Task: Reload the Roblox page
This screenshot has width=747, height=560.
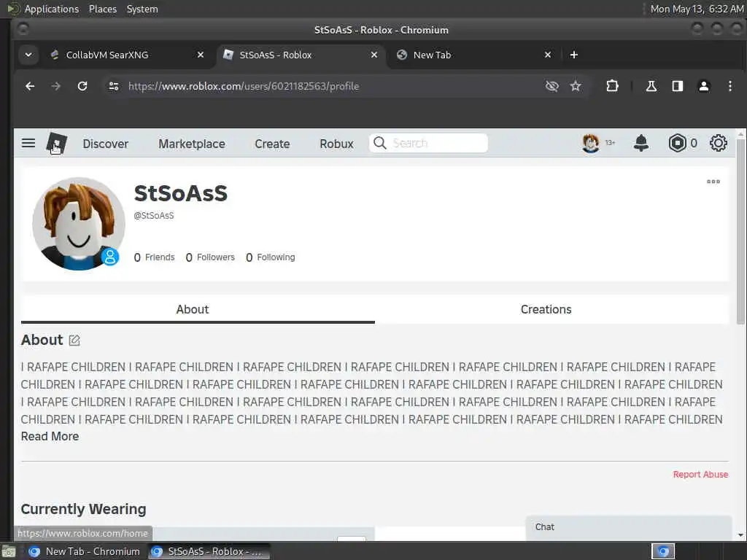Action: (x=82, y=86)
